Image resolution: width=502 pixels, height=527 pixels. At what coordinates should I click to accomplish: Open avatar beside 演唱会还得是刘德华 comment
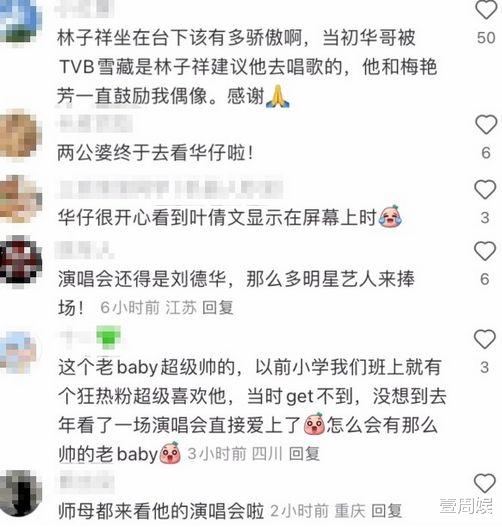[x=20, y=262]
